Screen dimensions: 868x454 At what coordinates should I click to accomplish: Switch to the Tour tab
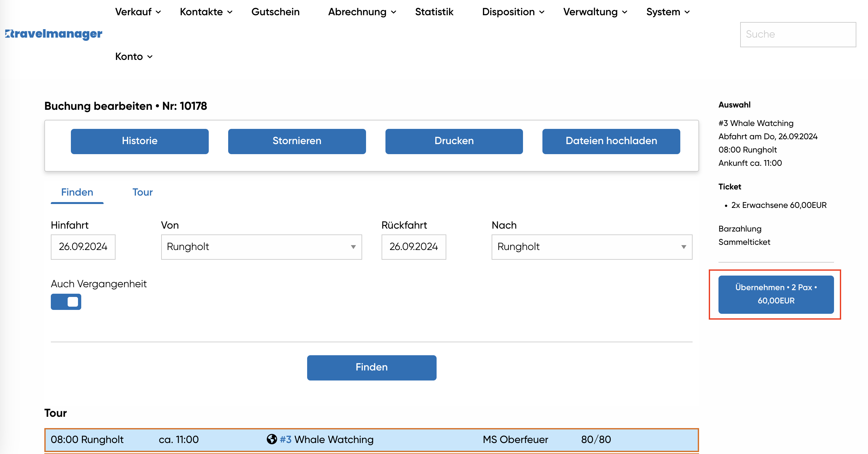click(x=142, y=192)
